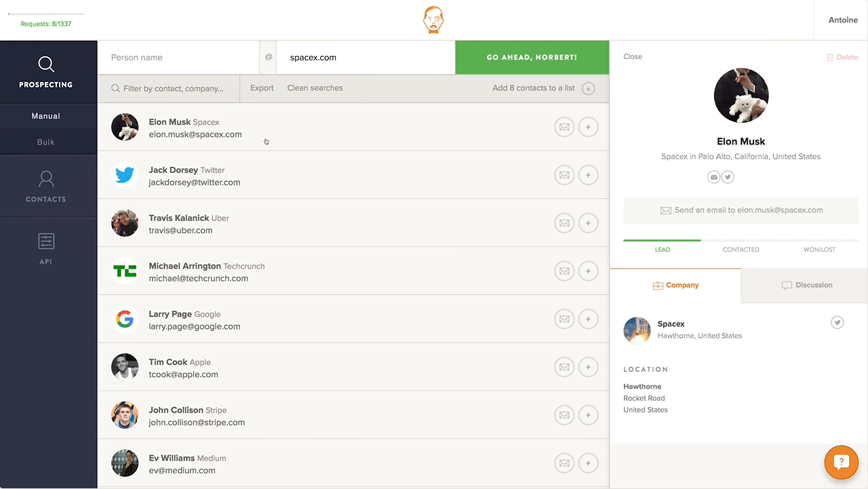
Task: Click the Go Ahead, Norbert! button
Action: coord(532,58)
